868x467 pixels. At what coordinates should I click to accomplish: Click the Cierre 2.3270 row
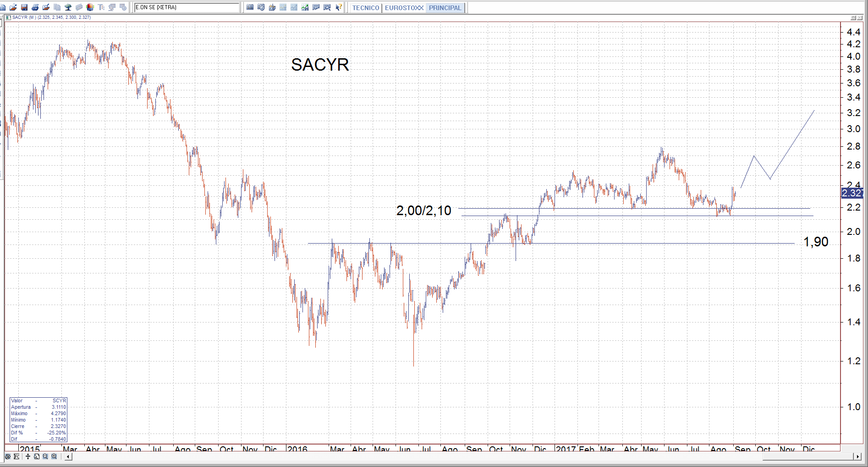pyautogui.click(x=38, y=426)
